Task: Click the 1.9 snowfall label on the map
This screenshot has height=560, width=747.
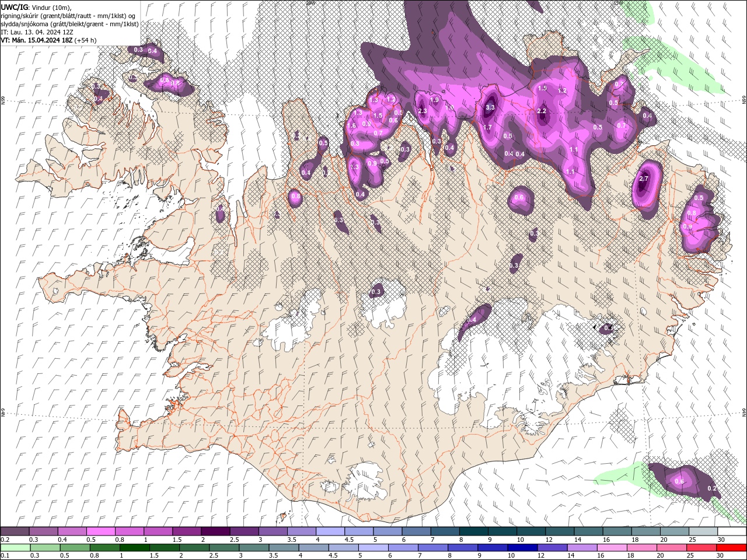Action: click(x=434, y=100)
